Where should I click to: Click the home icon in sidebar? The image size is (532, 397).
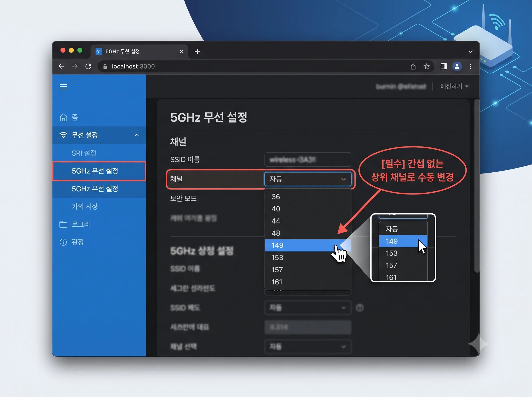click(x=63, y=117)
